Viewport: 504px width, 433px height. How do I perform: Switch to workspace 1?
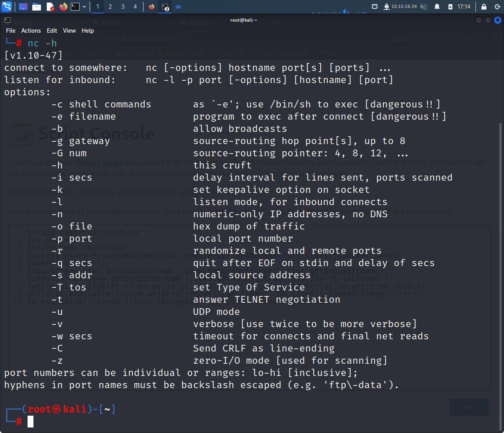coord(98,7)
